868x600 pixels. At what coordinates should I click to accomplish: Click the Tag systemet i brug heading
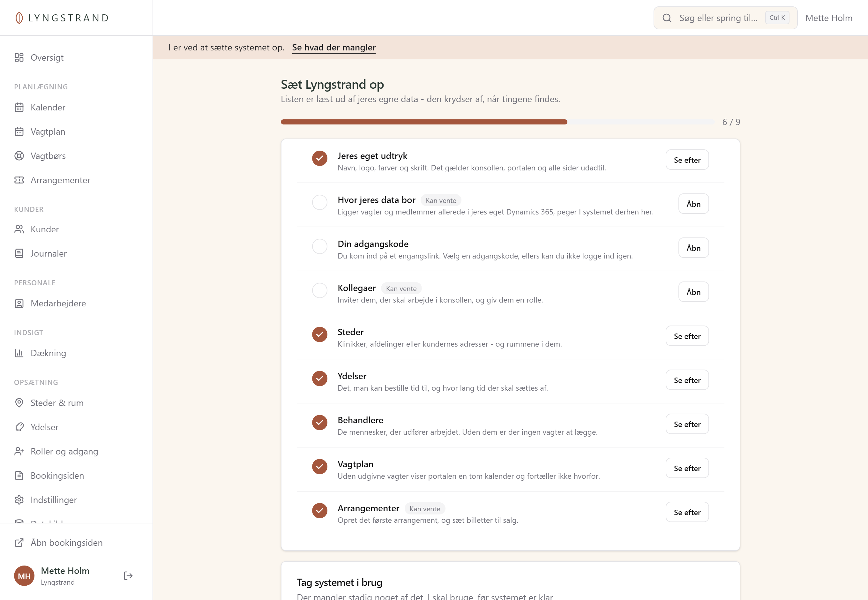point(339,582)
